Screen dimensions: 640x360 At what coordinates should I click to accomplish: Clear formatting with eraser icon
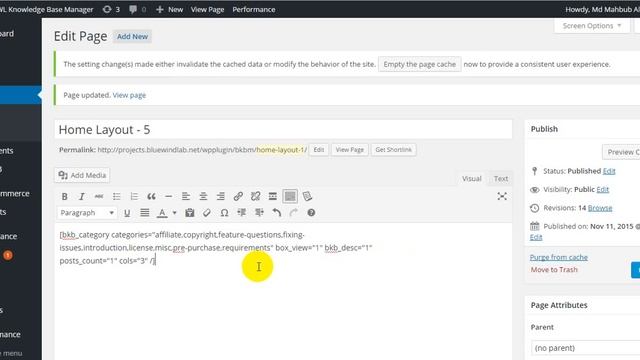point(207,213)
